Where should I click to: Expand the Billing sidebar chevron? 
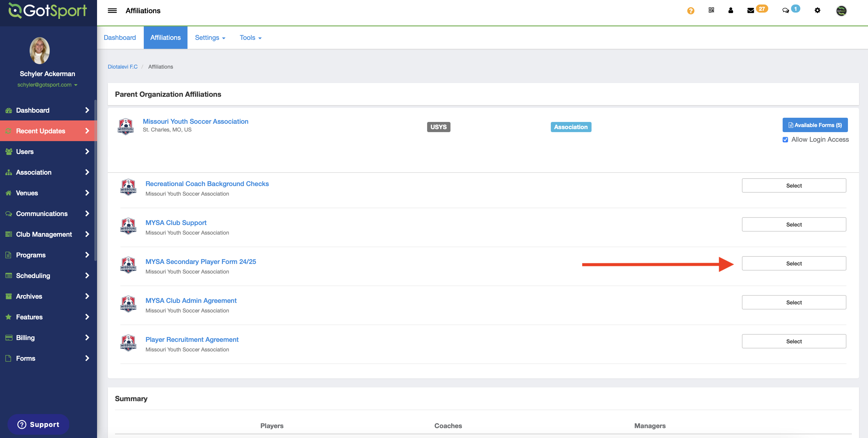click(87, 338)
